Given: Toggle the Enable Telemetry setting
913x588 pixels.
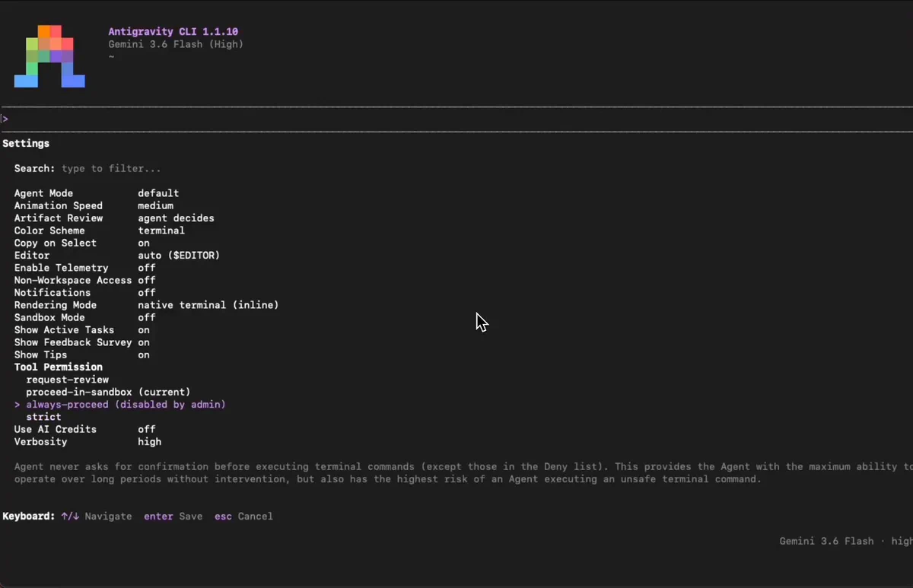Looking at the screenshot, I should [x=84, y=268].
